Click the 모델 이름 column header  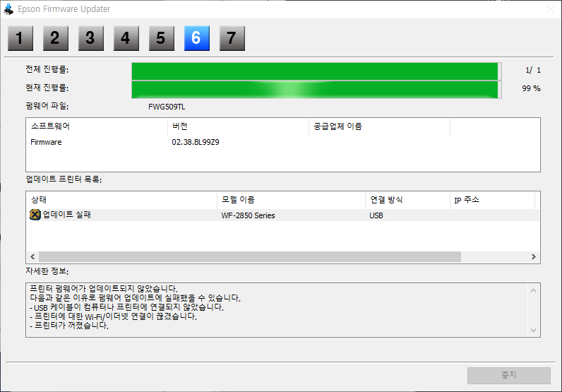click(291, 200)
